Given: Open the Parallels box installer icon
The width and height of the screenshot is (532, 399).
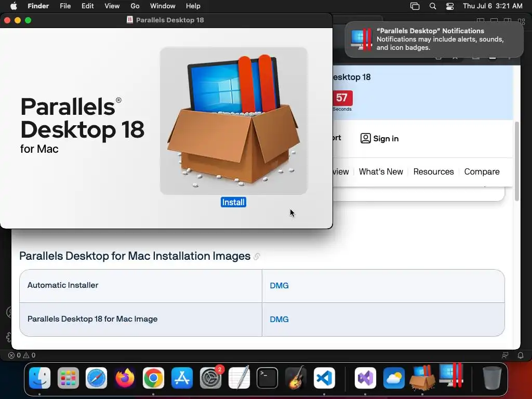Looking at the screenshot, I should 234,121.
